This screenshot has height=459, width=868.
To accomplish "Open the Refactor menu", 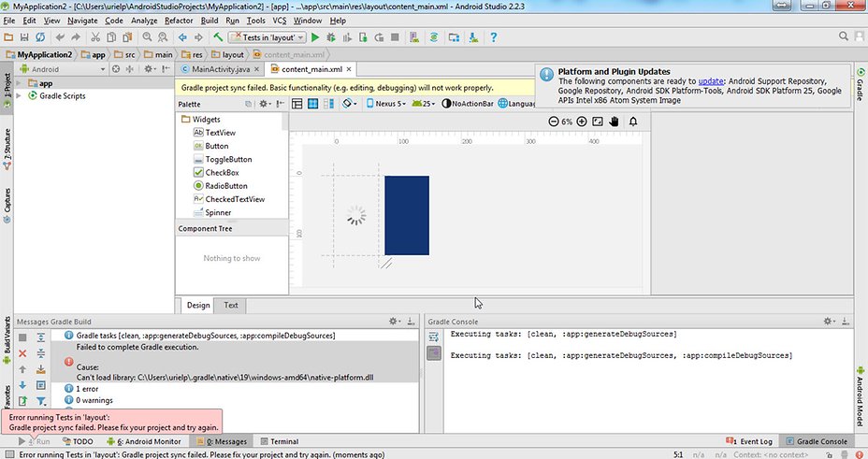I will [179, 21].
